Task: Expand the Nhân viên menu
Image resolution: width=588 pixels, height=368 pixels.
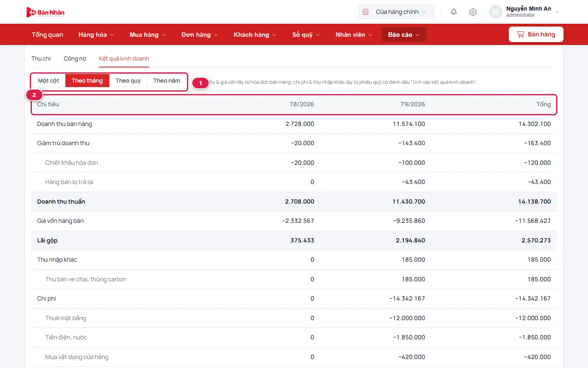Action: click(354, 35)
